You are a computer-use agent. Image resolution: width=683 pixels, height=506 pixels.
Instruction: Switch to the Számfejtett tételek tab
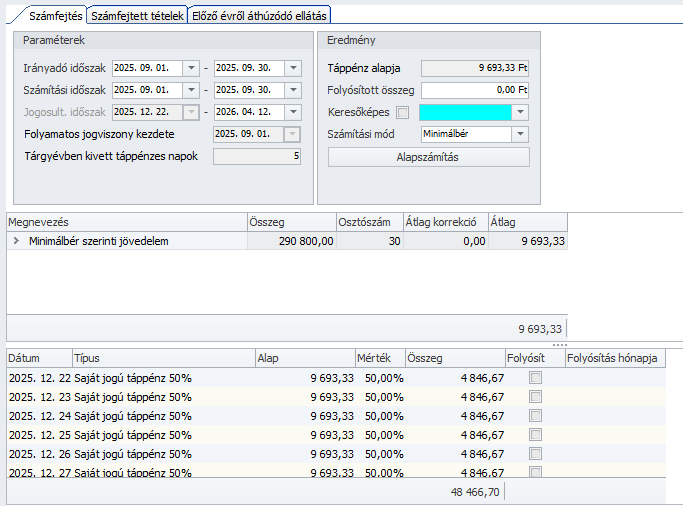pyautogui.click(x=137, y=16)
